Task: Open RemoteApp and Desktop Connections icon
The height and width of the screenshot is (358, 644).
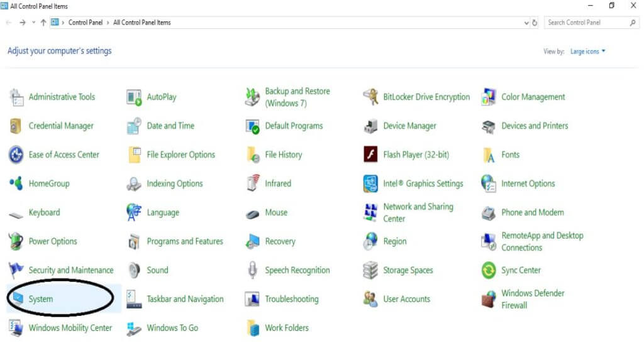Action: [x=488, y=242]
